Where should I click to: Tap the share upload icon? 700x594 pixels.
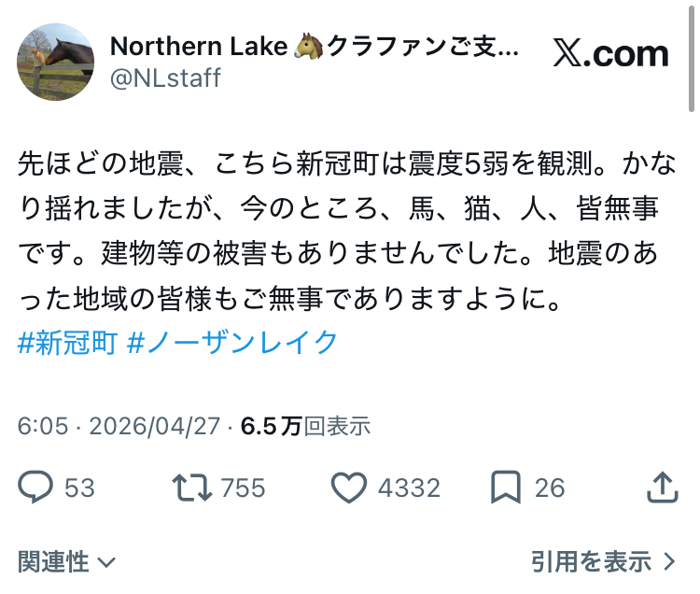point(661,486)
